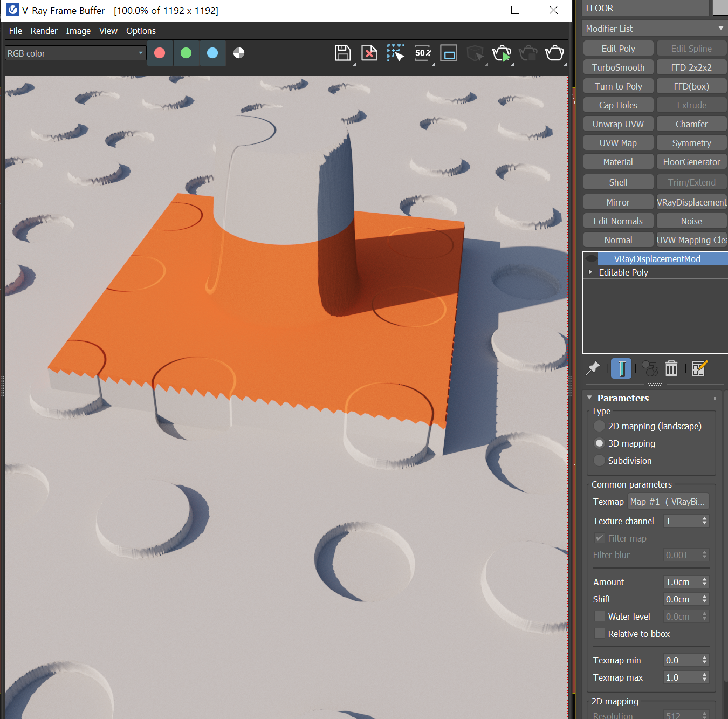
Task: Apply the Noise modifier
Action: coord(692,221)
